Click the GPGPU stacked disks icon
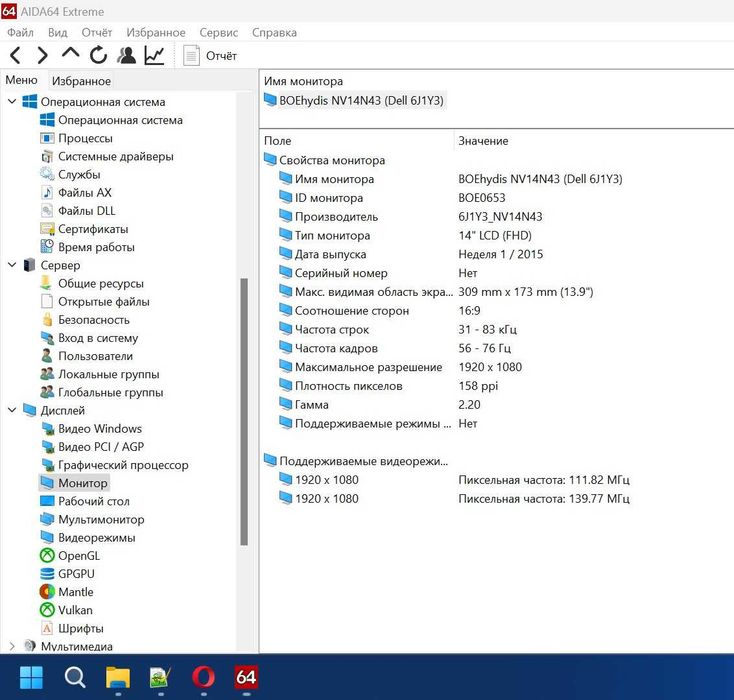The width and height of the screenshot is (734, 700). pyautogui.click(x=47, y=574)
